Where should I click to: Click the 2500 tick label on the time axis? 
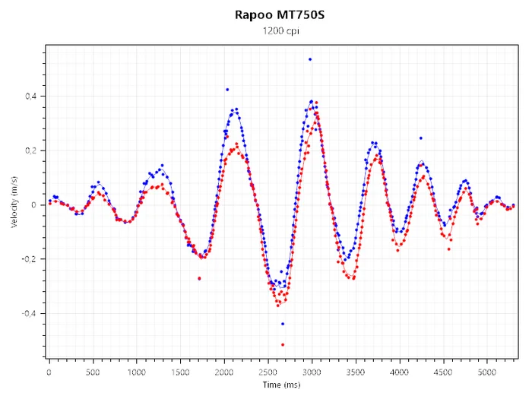pyautogui.click(x=268, y=372)
